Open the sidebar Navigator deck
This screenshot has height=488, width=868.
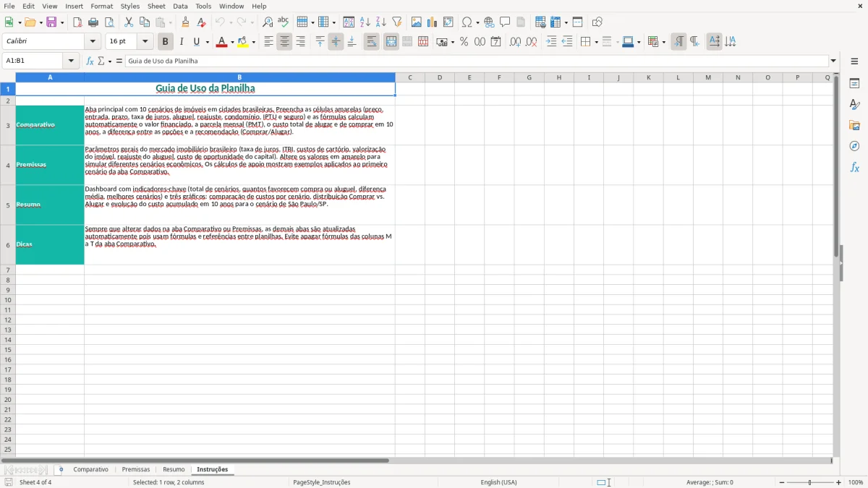pos(854,147)
